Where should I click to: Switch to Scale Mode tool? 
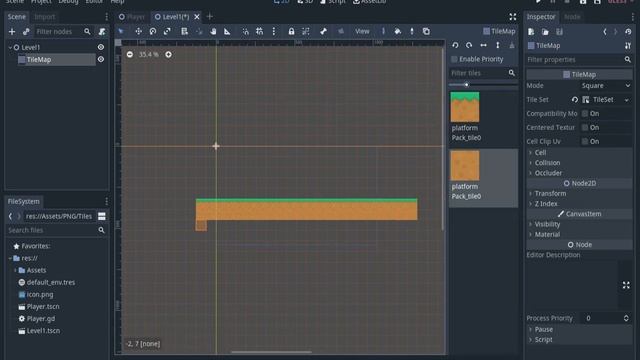167,31
